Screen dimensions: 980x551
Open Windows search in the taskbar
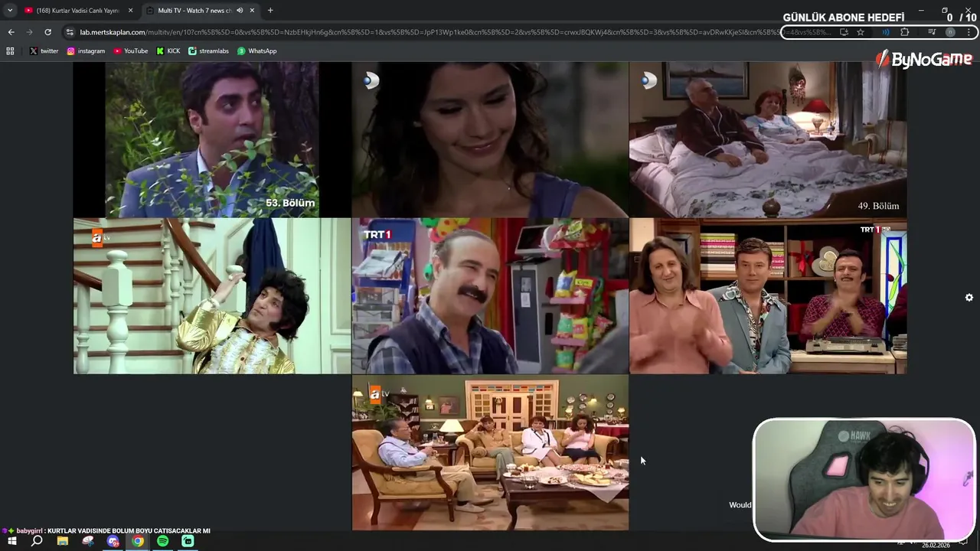[37, 541]
